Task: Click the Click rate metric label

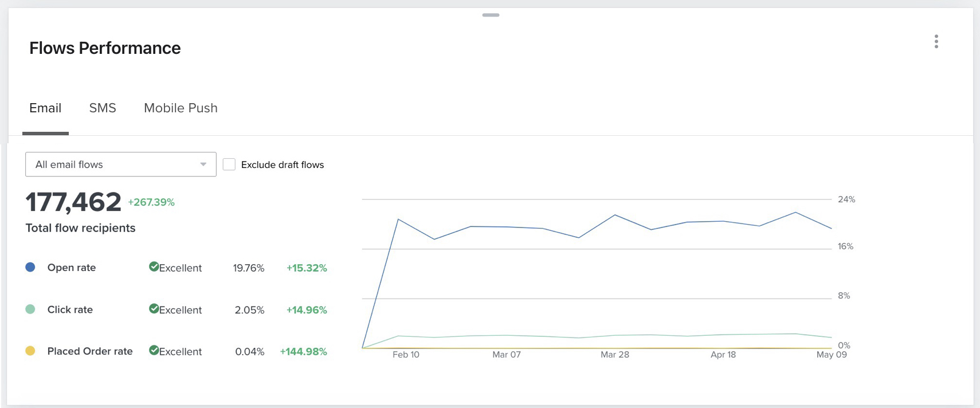Action: (x=70, y=309)
